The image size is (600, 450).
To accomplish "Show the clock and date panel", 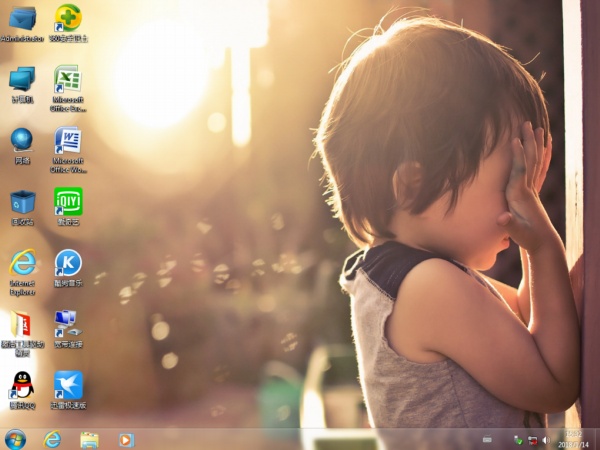I will coord(574,440).
